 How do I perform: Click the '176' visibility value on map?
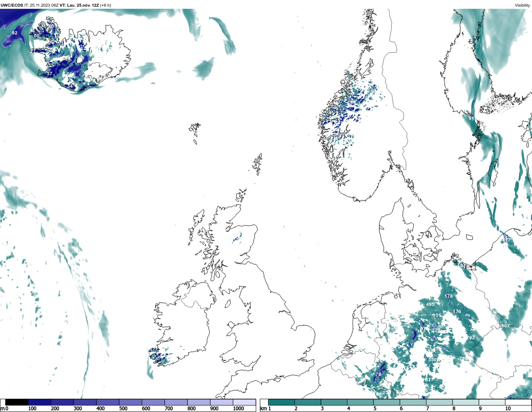[457, 311]
